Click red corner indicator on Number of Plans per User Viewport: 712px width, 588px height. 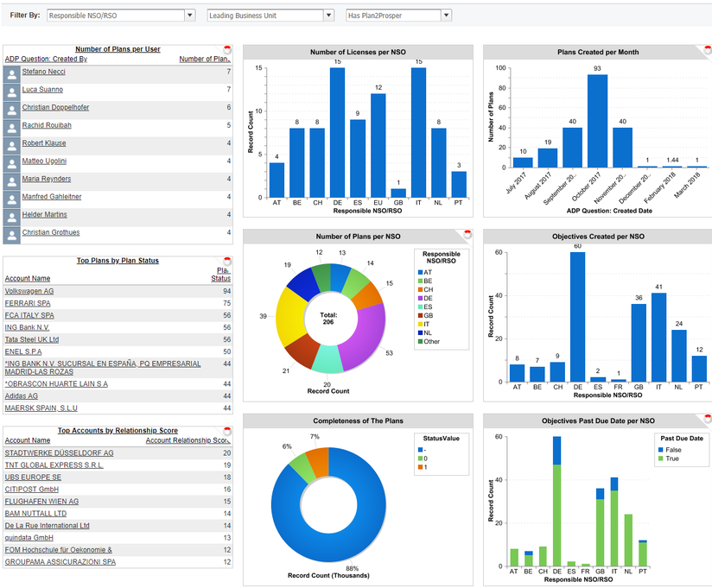[227, 49]
